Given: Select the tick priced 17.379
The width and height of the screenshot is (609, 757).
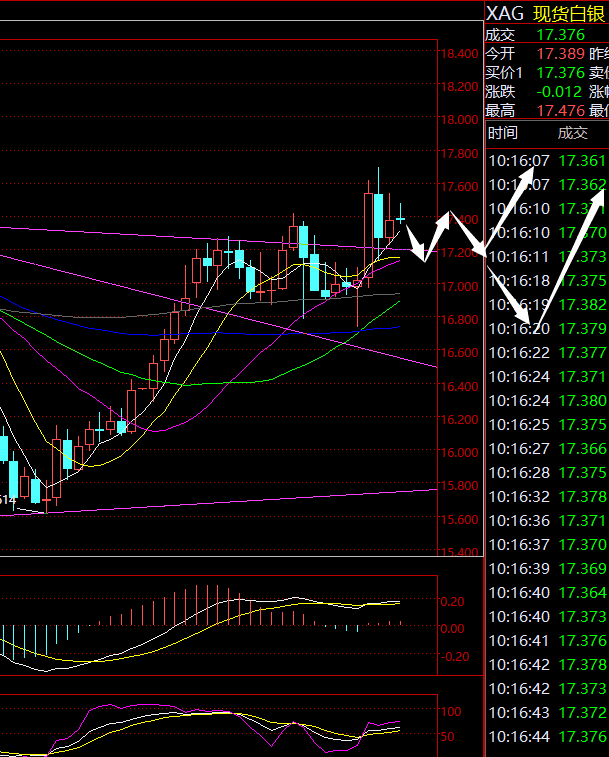Looking at the screenshot, I should point(547,329).
